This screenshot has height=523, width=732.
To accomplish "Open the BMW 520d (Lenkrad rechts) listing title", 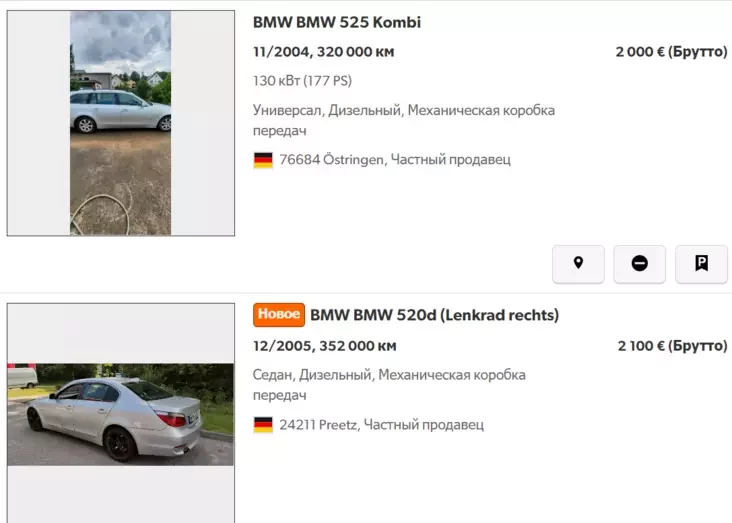I will (x=434, y=315).
